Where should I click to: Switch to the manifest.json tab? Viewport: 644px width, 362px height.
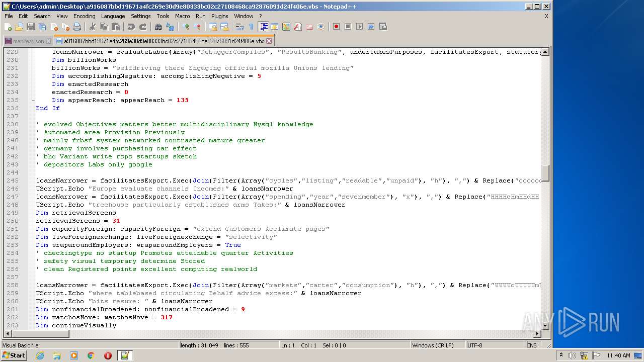pos(28,41)
